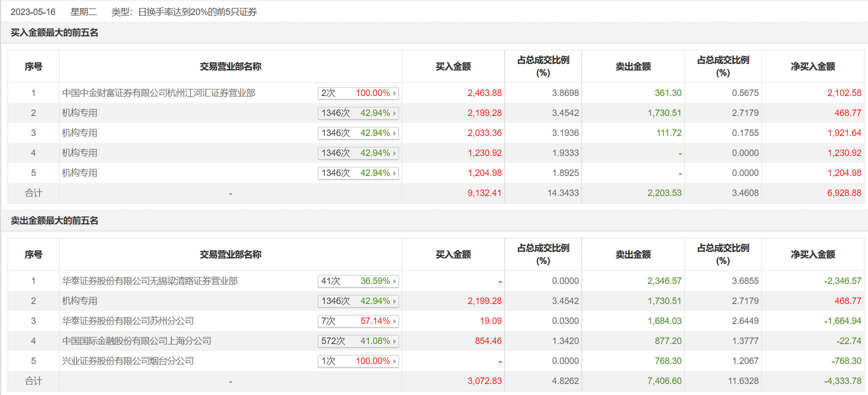
Task: Click 华泰证券股份有限公司苏州分公司
Action: click(x=128, y=321)
